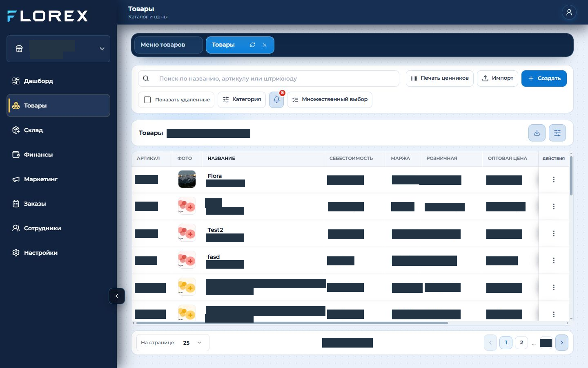Go to the previous page arrow
Viewport: 588px width, 368px height.
point(490,343)
